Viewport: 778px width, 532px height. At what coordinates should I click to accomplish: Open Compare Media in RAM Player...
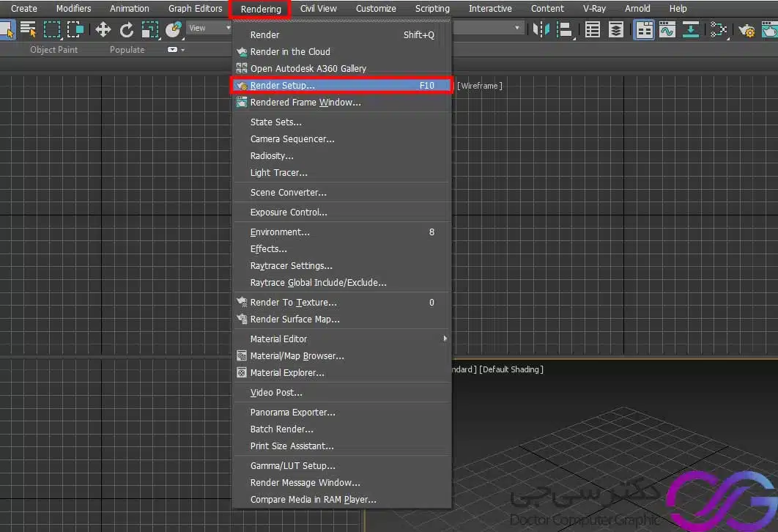342,500
